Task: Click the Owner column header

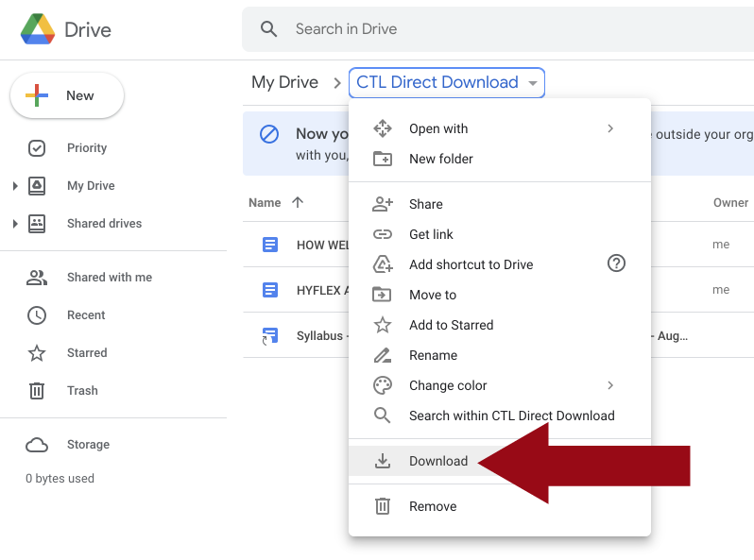Action: click(730, 203)
